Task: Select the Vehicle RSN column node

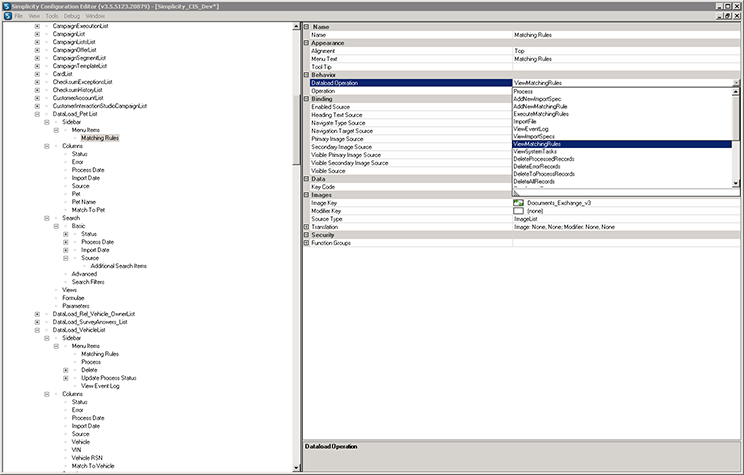Action: [87, 458]
